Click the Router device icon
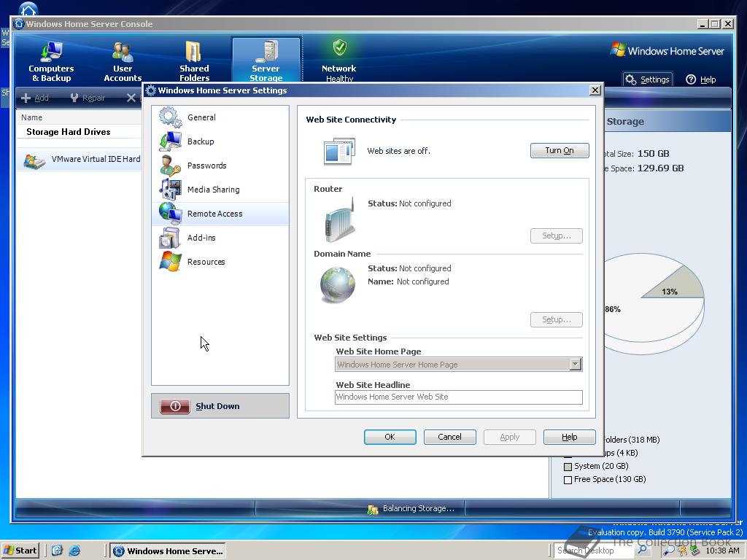 coord(340,220)
